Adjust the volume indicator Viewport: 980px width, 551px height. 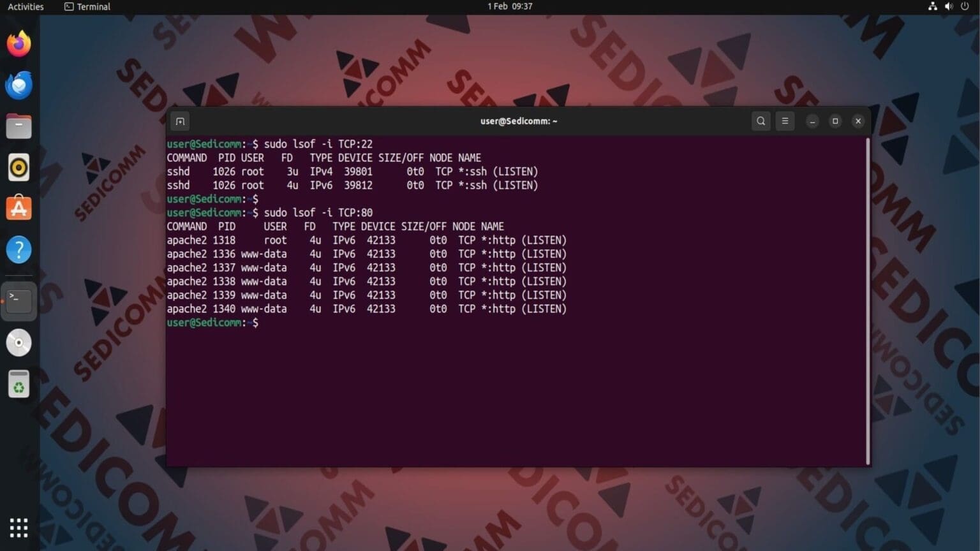(x=947, y=6)
